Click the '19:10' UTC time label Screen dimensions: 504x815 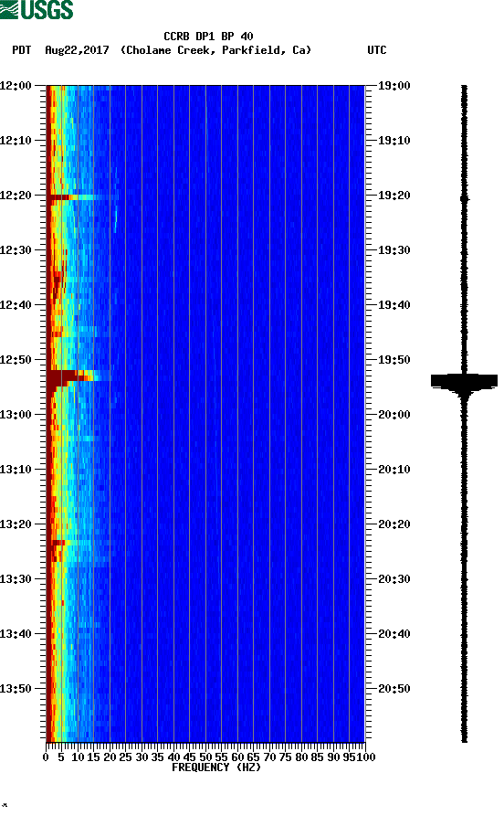click(394, 141)
